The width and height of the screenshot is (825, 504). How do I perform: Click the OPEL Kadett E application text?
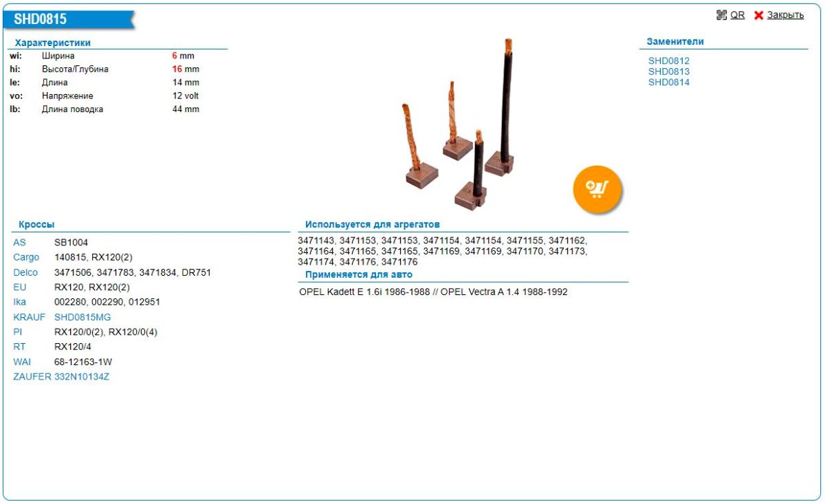[364, 292]
